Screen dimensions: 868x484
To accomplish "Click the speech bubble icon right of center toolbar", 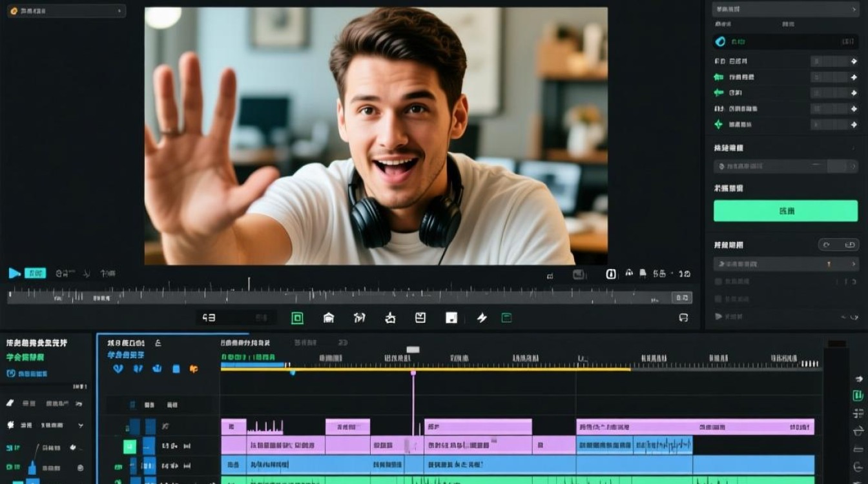I will [683, 318].
